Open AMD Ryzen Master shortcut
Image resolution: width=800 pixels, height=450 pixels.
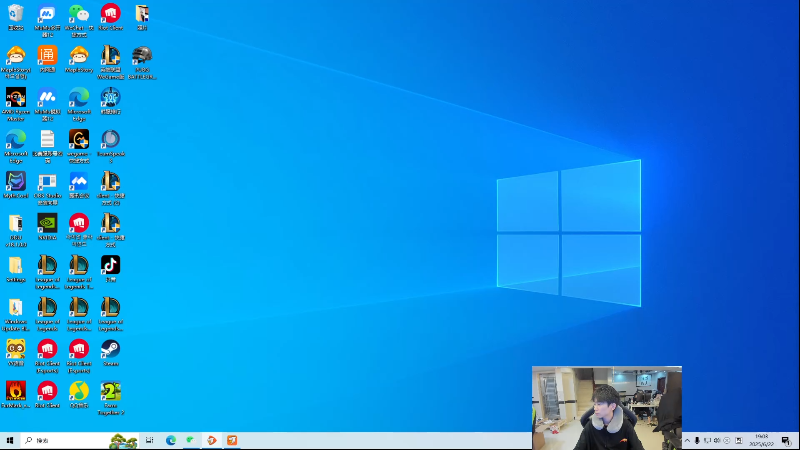(16, 104)
